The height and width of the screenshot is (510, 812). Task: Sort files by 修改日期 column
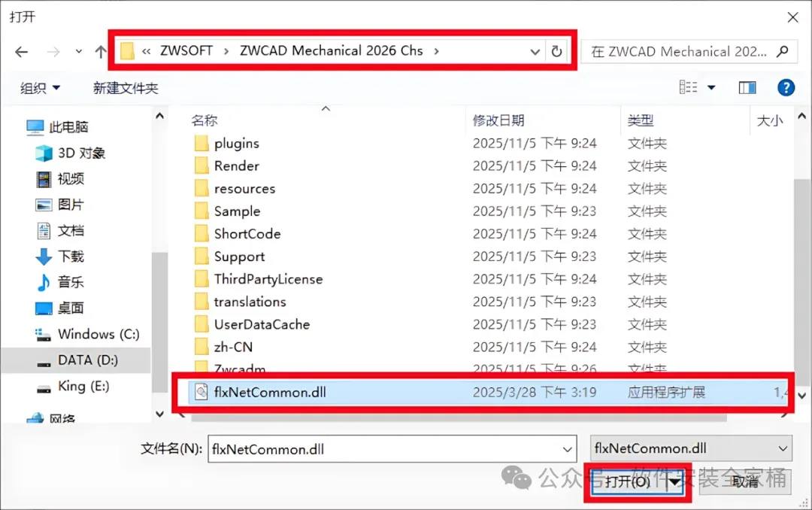(498, 121)
